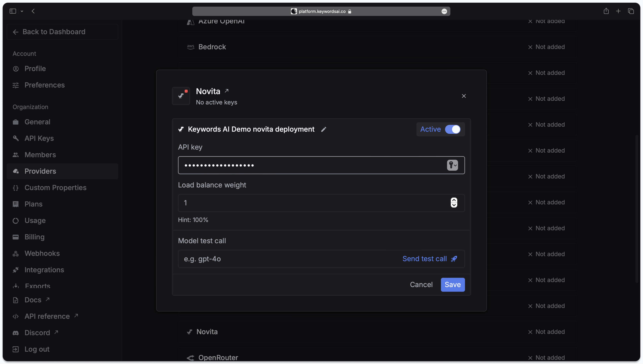Image resolution: width=643 pixels, height=364 pixels.
Task: Close the Novita dialog with X
Action: [464, 96]
